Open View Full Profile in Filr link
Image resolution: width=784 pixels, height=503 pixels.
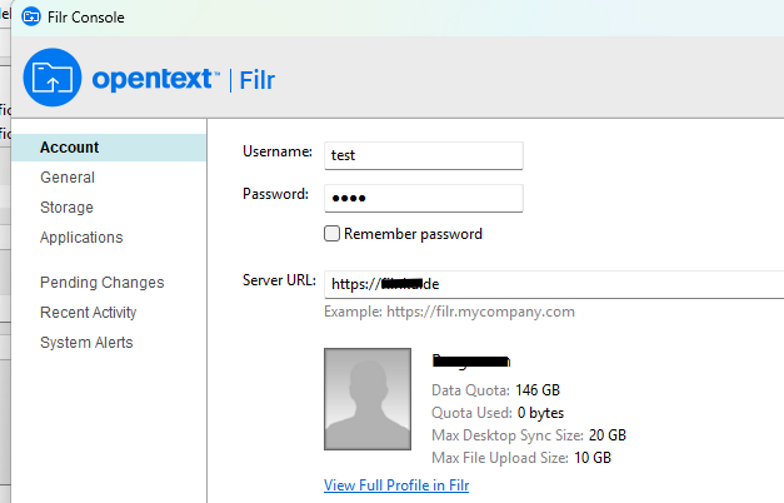(396, 485)
